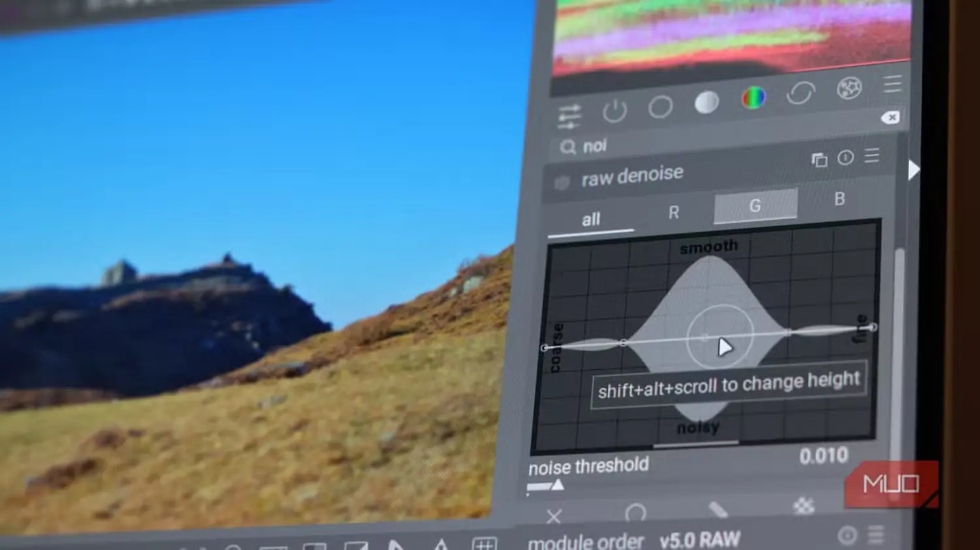
Task: Select the base module group hollow circle
Action: pos(660,106)
